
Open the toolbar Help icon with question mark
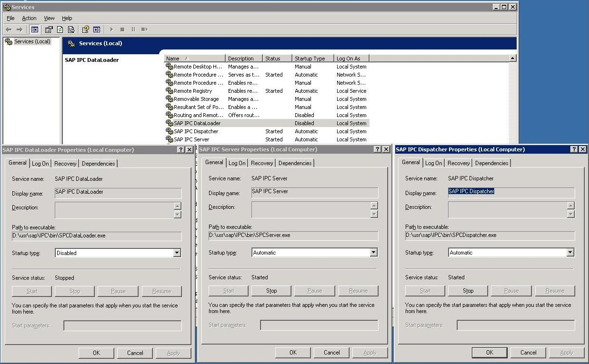tap(85, 30)
